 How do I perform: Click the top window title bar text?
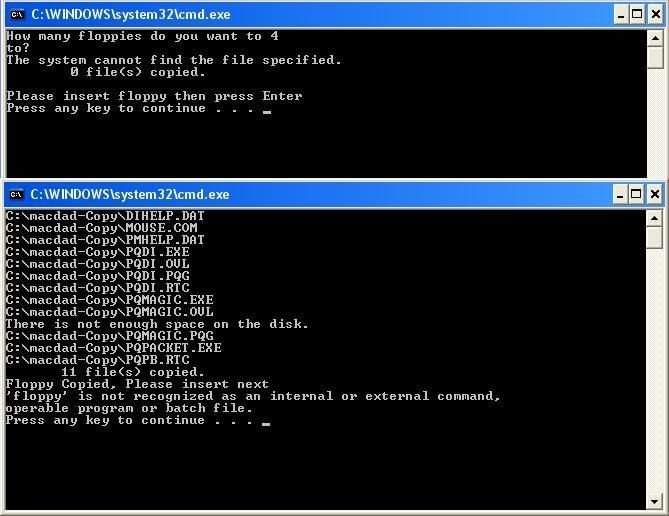click(x=131, y=15)
